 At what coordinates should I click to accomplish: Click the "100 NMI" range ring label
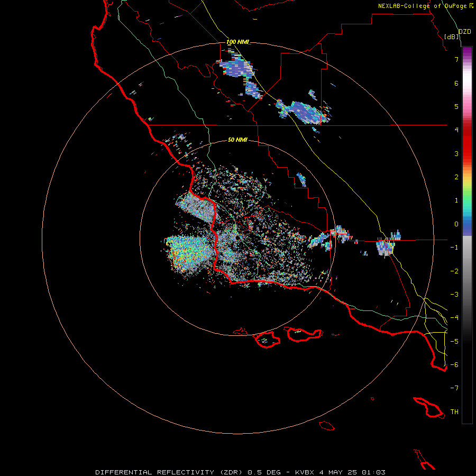coord(237,42)
